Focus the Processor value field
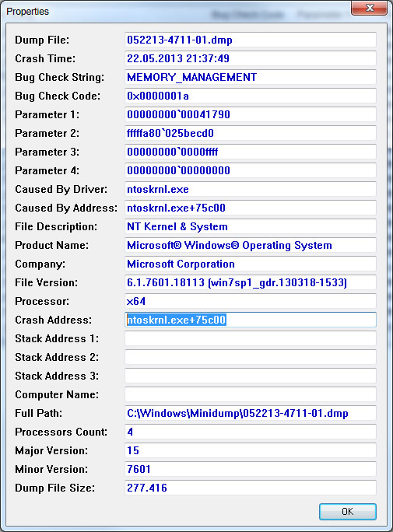 [251, 301]
